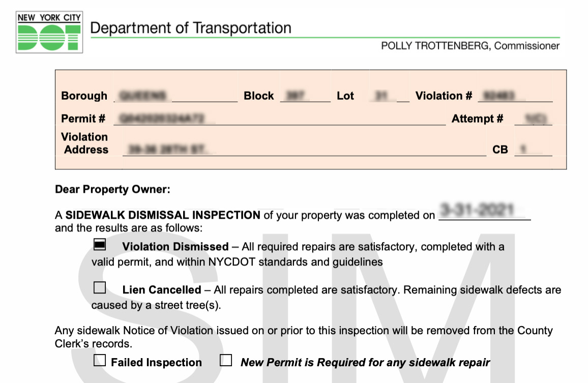This screenshot has width=588, height=383.
Task: Click the Polly Trottenberg, Commissioner text
Action: (x=470, y=46)
